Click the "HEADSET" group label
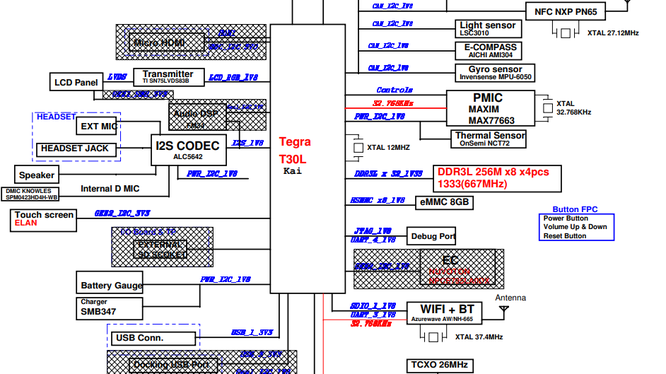 pos(56,117)
